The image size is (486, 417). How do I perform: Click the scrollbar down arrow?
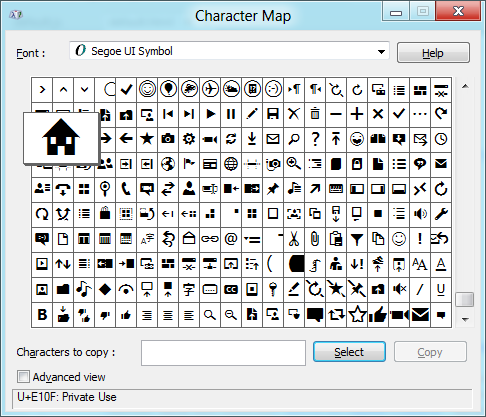coord(465,319)
